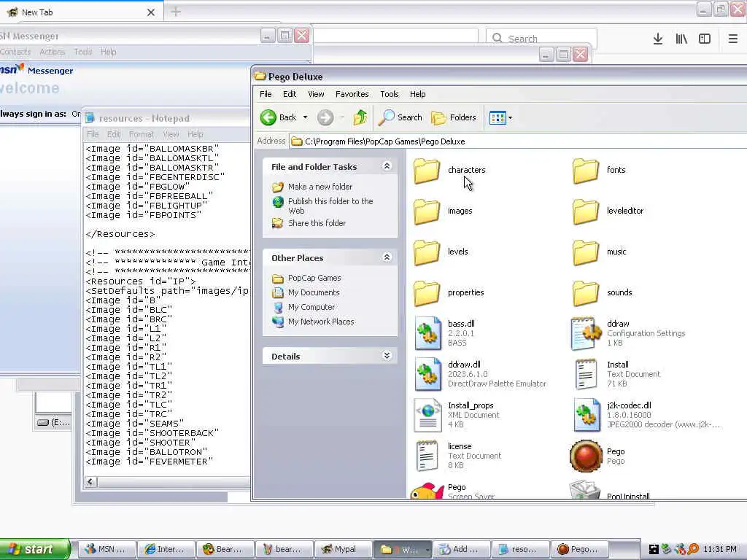Select the fonts folder icon
Screen dimensions: 747x560
586,171
